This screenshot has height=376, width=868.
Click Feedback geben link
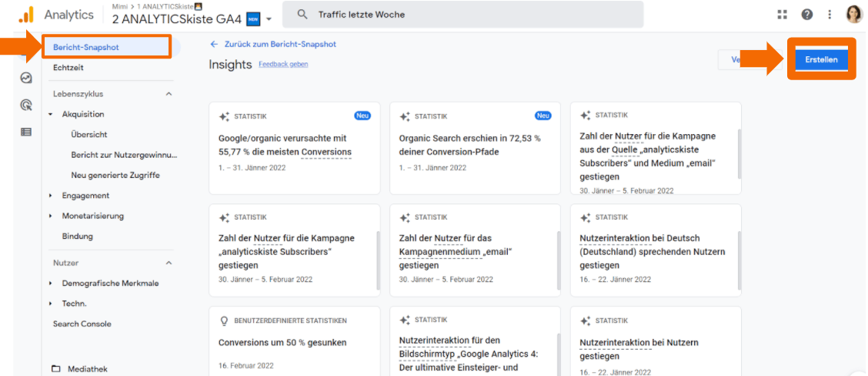pyautogui.click(x=283, y=64)
